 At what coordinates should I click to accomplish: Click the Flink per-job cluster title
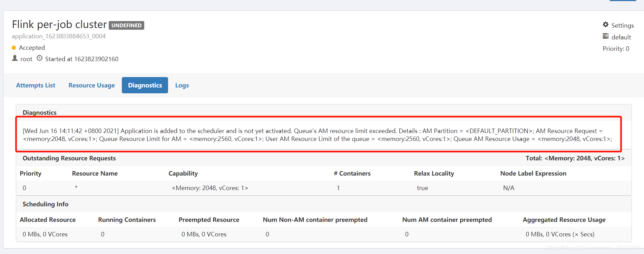59,24
